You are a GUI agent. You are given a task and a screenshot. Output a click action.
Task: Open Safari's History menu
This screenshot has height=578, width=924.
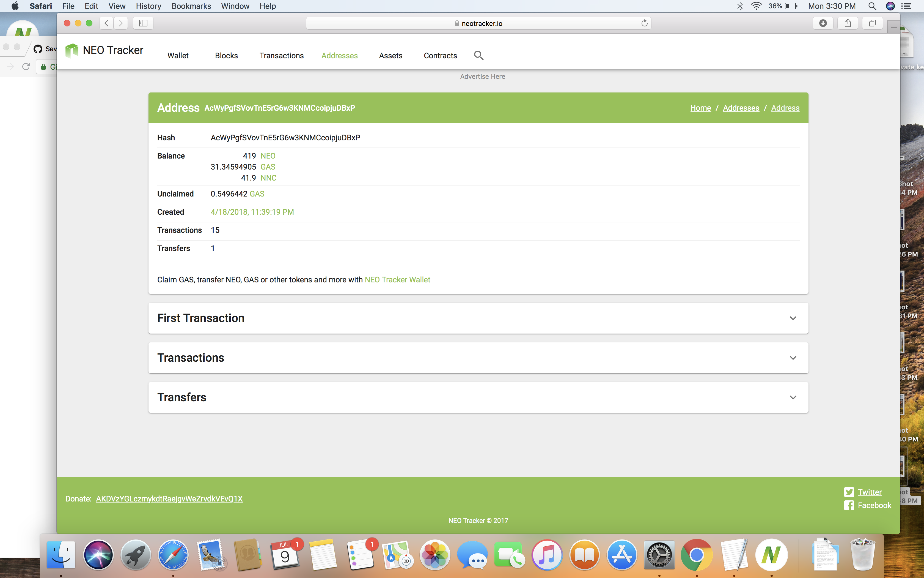tap(148, 6)
